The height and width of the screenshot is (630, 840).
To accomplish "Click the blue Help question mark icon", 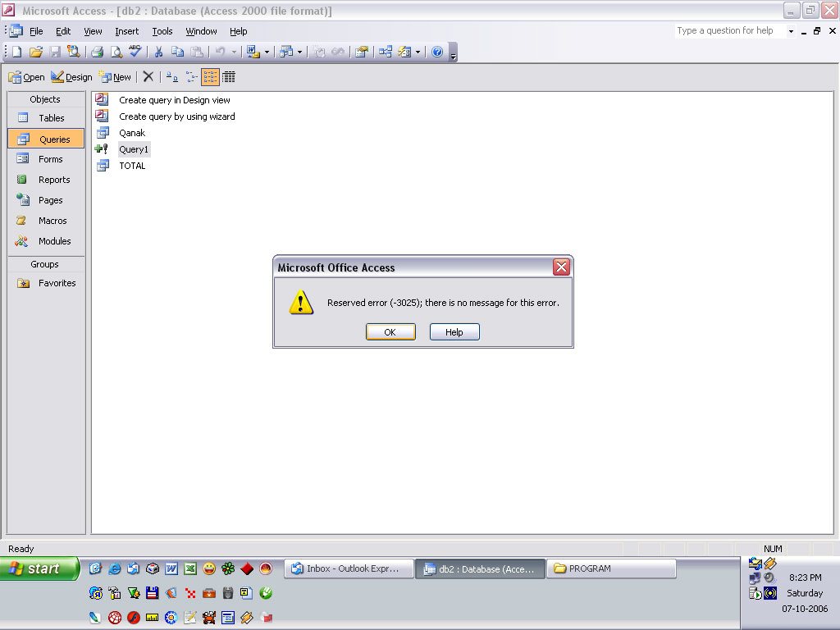I will (x=437, y=52).
